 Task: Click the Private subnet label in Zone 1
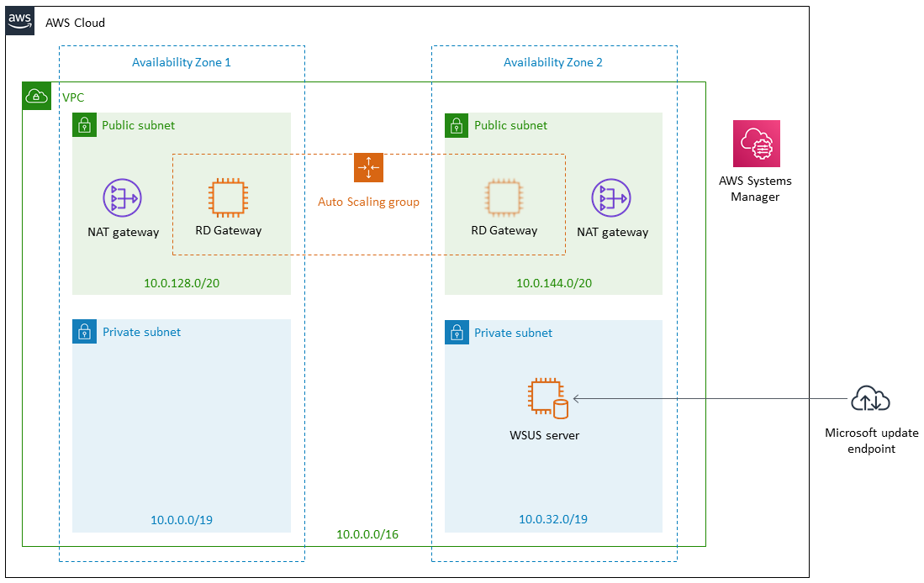click(x=142, y=332)
